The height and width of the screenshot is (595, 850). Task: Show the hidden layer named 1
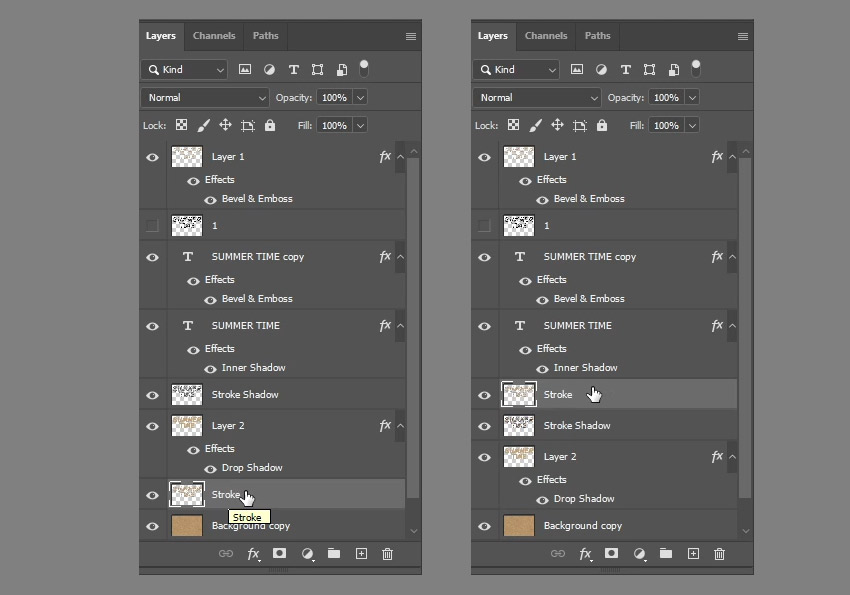152,225
